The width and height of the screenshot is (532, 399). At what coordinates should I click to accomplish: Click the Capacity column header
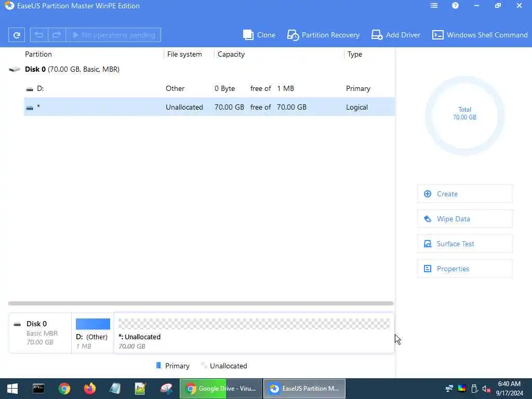click(x=231, y=54)
